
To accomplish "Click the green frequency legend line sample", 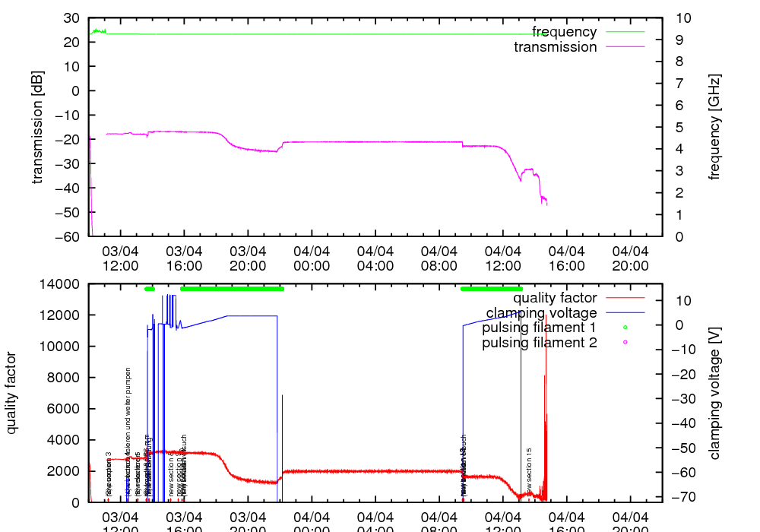I will [624, 32].
